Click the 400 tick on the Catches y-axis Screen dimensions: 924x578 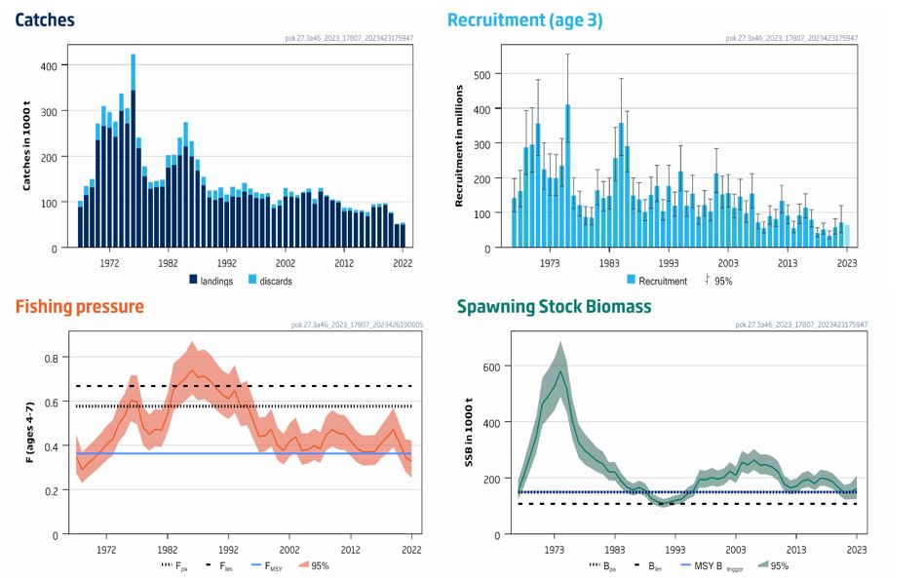coord(49,66)
